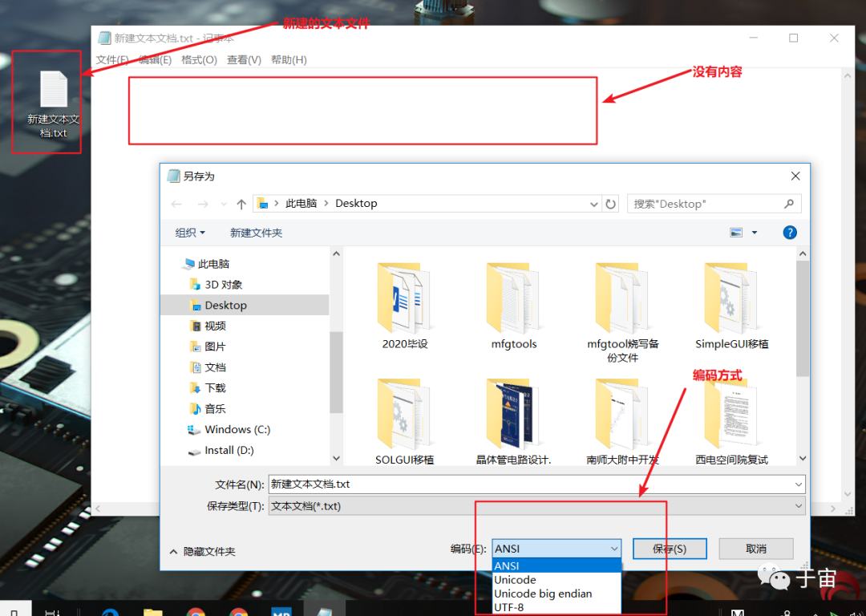Change the view layout icon
This screenshot has width=866, height=616.
coord(736,233)
